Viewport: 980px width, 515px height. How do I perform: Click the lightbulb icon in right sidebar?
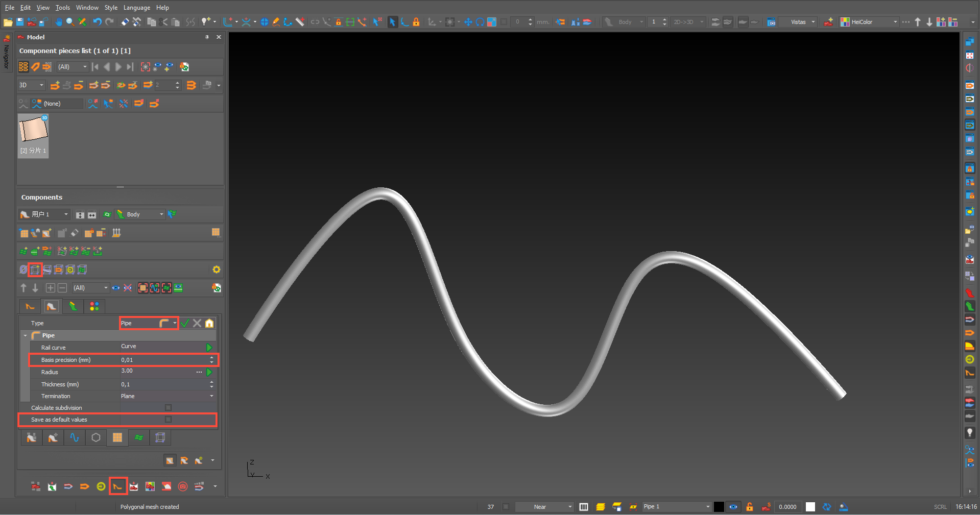[x=969, y=433]
